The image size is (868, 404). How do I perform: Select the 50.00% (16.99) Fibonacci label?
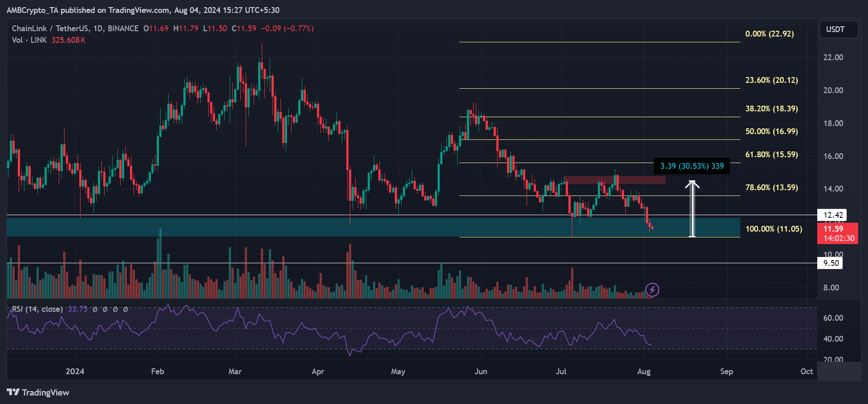tap(772, 131)
